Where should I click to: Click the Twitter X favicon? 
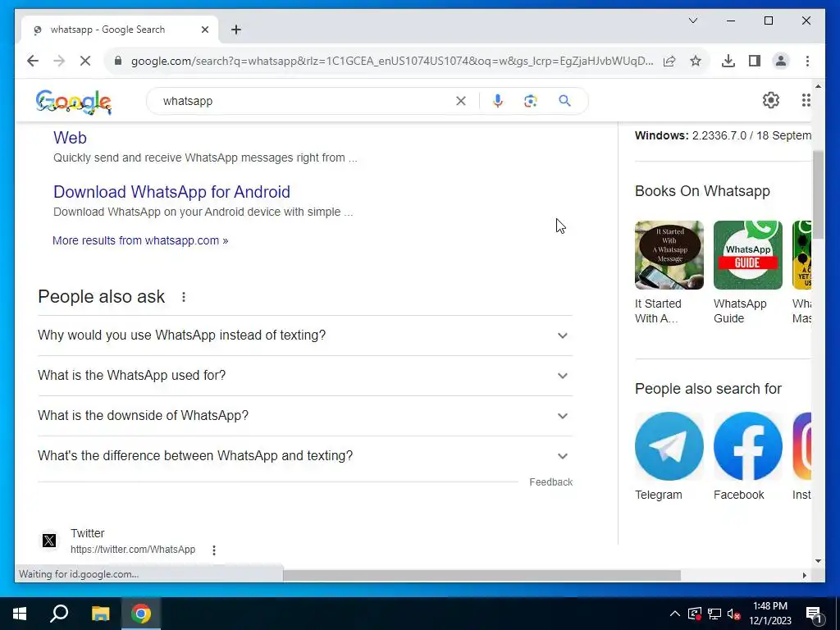[x=48, y=541]
